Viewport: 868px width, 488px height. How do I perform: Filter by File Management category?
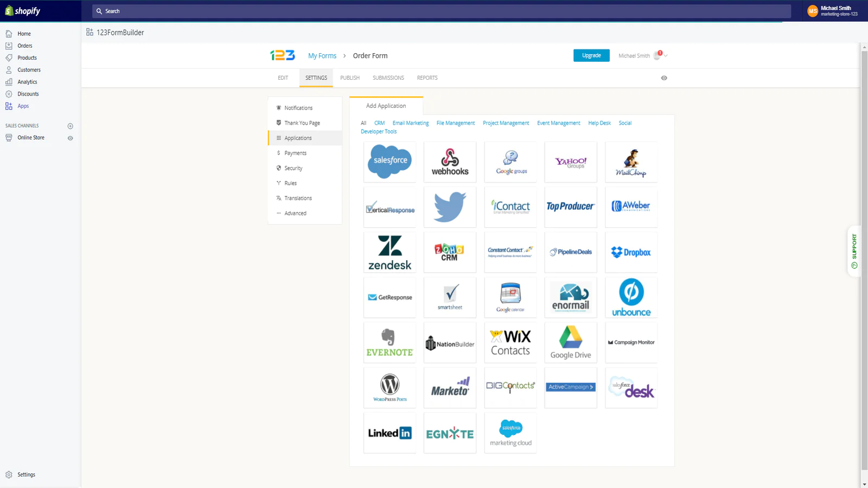[x=456, y=123]
